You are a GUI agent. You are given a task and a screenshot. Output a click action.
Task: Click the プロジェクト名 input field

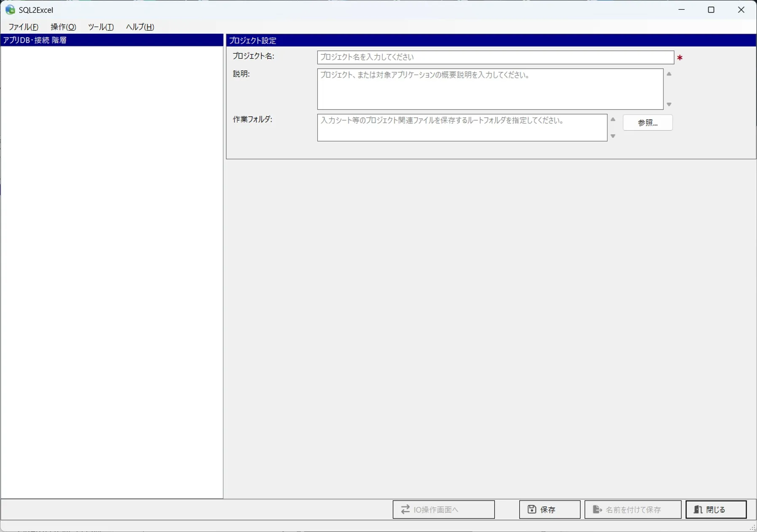(495, 57)
